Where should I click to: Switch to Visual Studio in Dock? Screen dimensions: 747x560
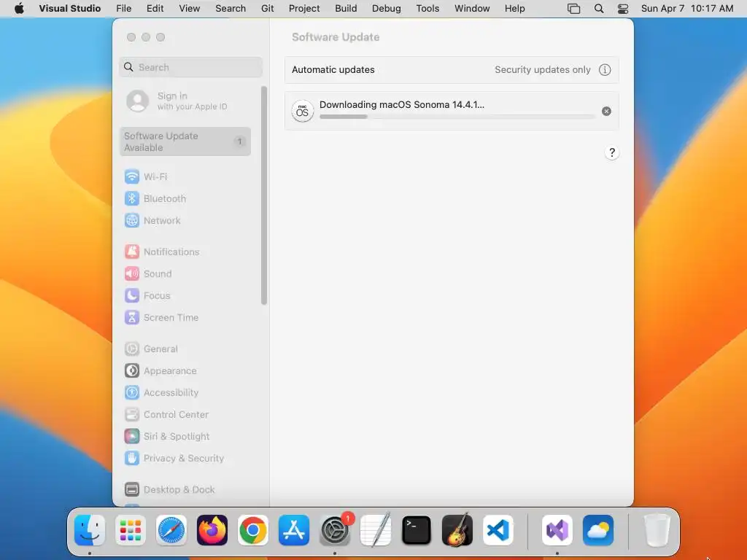tap(557, 530)
